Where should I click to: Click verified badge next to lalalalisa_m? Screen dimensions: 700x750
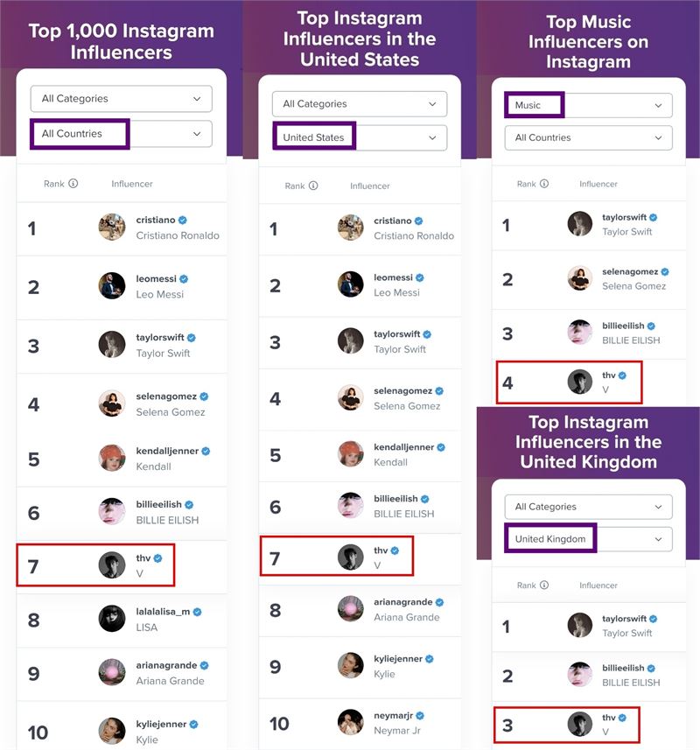197,612
